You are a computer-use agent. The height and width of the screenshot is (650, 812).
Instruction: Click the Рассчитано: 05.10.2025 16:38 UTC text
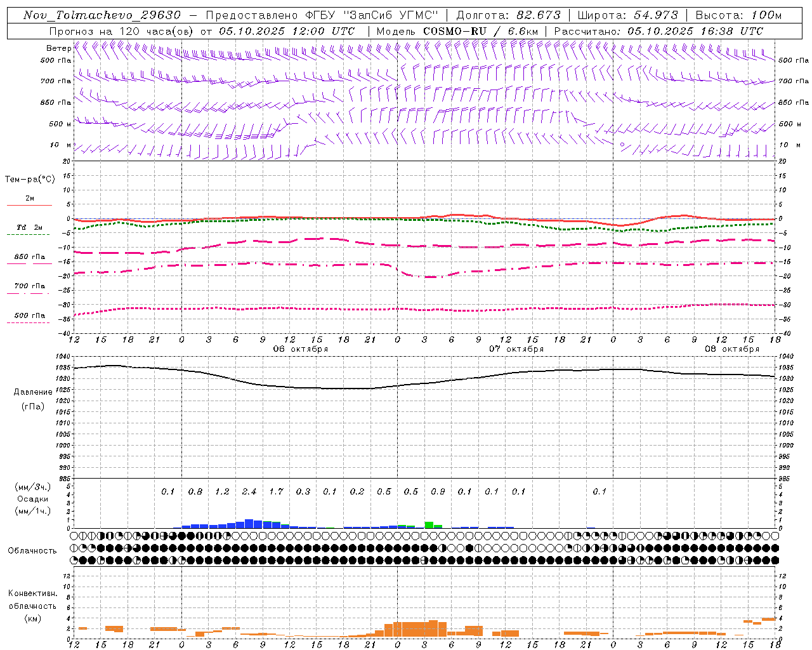[x=658, y=31]
